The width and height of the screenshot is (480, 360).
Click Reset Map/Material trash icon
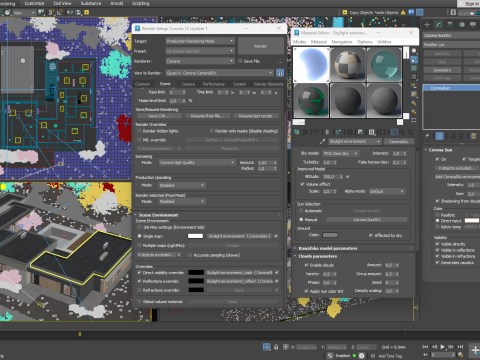tap(327, 132)
